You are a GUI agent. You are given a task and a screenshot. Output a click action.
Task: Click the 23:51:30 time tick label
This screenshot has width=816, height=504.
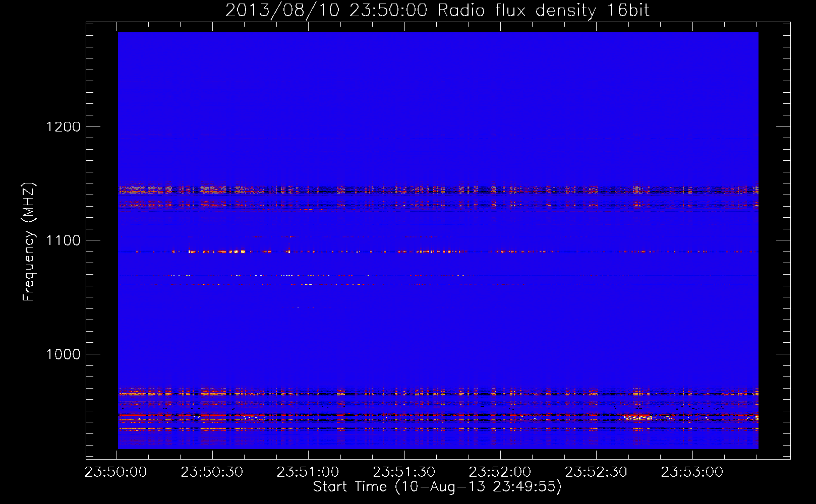pyautogui.click(x=404, y=472)
